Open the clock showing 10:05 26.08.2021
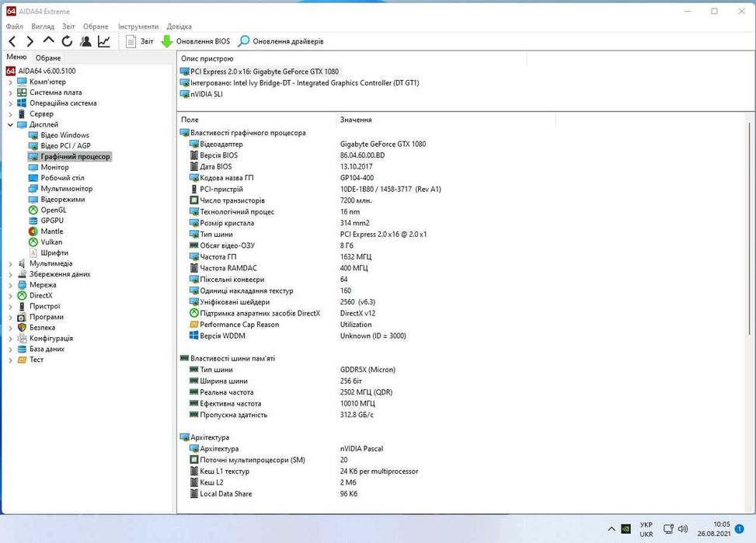 tap(714, 529)
